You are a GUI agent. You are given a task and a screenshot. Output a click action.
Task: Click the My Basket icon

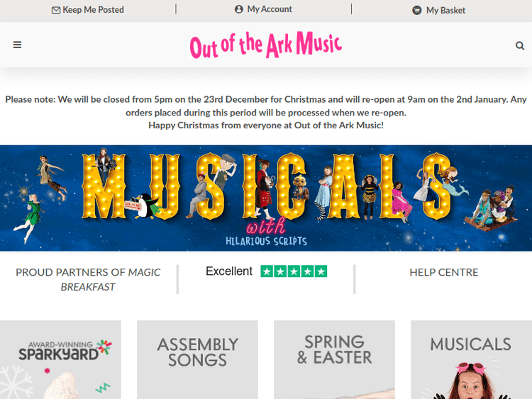click(417, 11)
